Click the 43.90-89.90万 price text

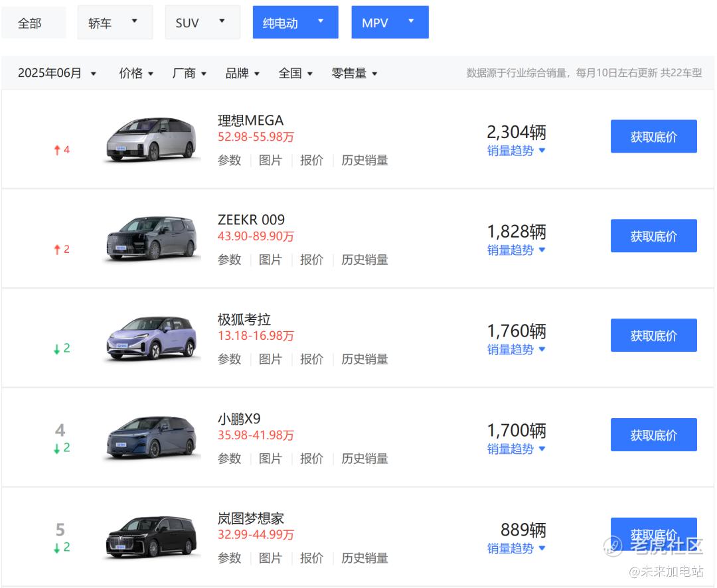tap(256, 236)
